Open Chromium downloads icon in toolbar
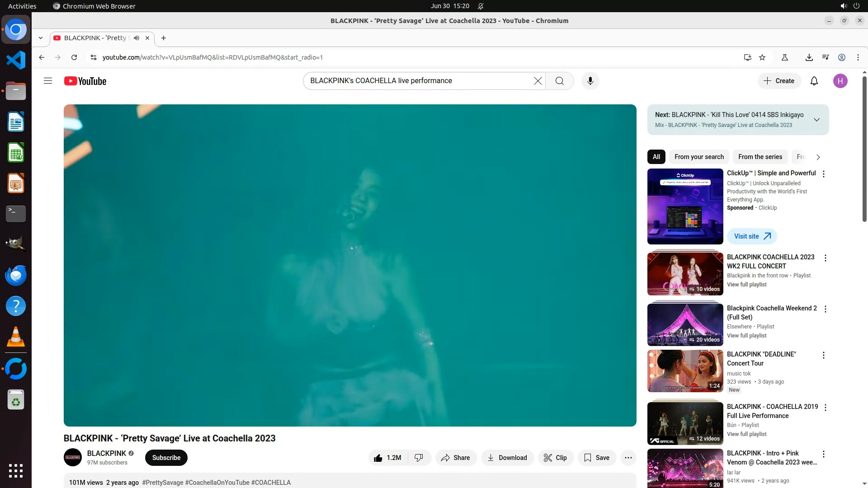The width and height of the screenshot is (868, 488). (809, 57)
